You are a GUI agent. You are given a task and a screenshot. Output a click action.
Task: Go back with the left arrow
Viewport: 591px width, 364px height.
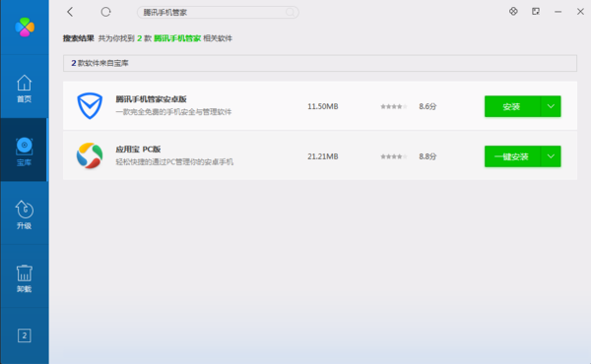[70, 12]
